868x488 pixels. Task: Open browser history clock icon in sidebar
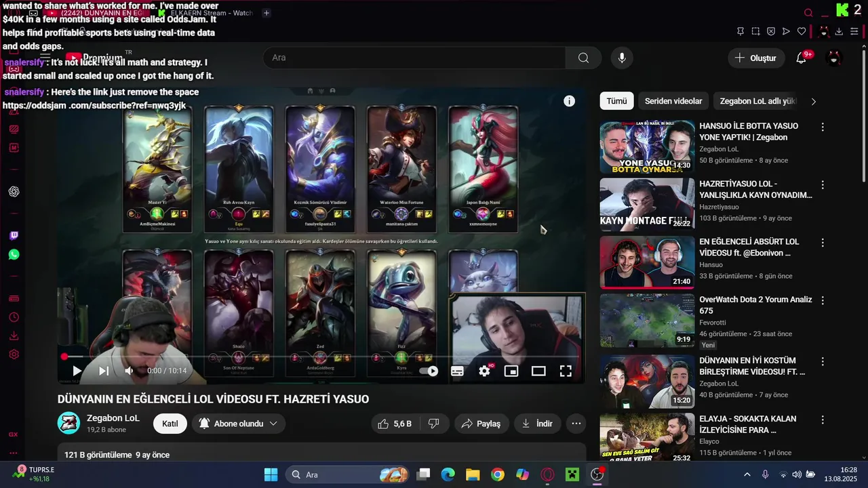(14, 317)
